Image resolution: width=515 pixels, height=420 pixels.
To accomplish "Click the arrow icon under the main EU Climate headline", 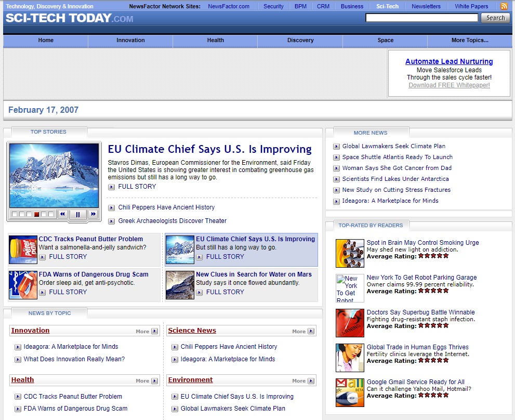I will (x=111, y=187).
